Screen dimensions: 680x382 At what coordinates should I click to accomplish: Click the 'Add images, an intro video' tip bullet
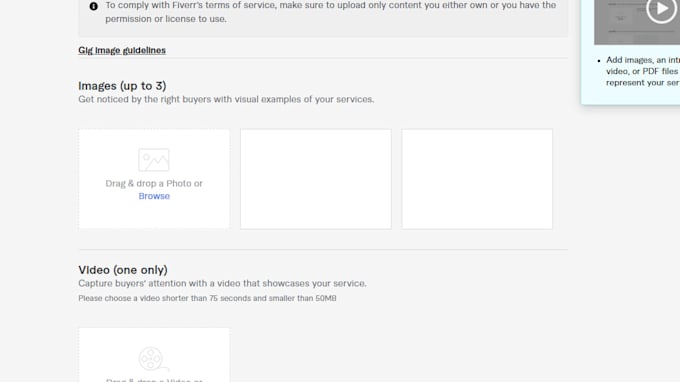pos(643,71)
